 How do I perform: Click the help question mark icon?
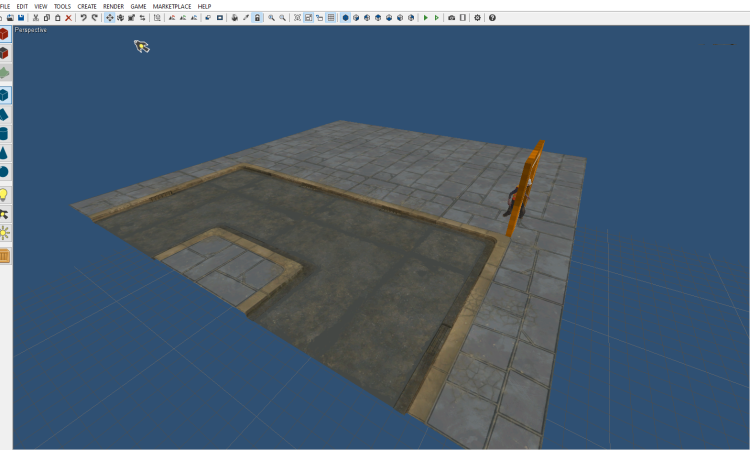point(491,18)
